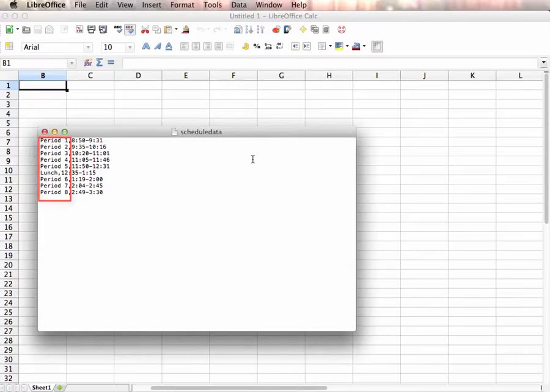Open the Insert menu
This screenshot has height=392, width=550.
(152, 5)
